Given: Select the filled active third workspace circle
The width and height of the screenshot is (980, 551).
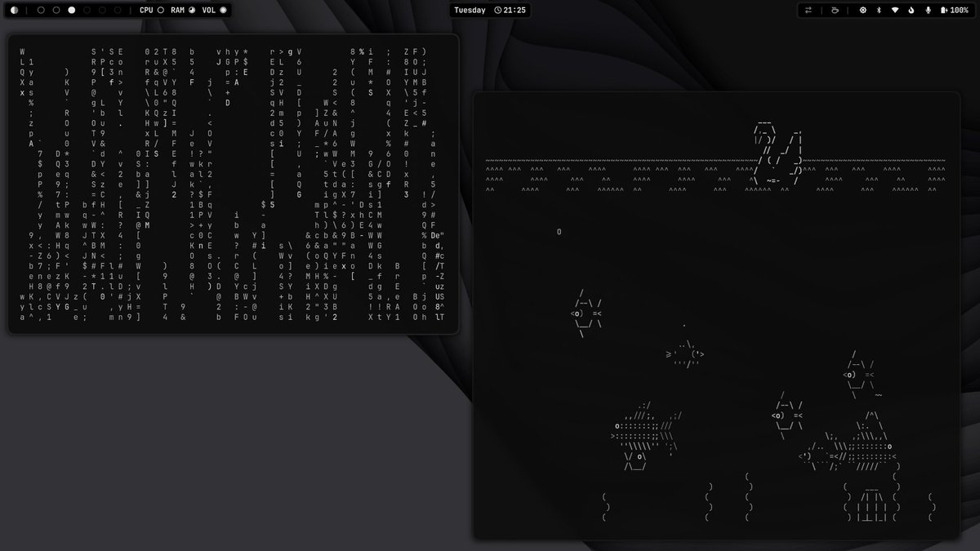Looking at the screenshot, I should (x=72, y=10).
